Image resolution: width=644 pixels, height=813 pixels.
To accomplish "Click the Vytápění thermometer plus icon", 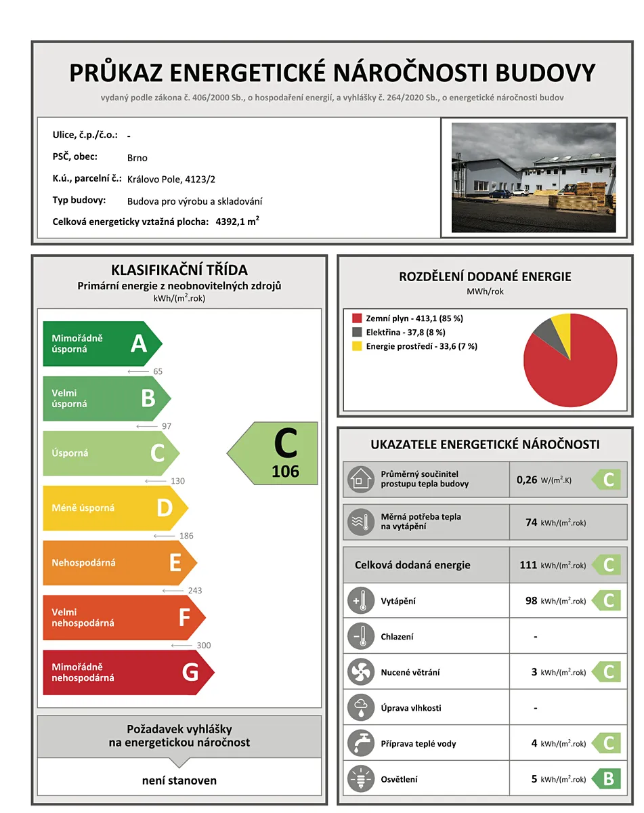I will pos(361,601).
